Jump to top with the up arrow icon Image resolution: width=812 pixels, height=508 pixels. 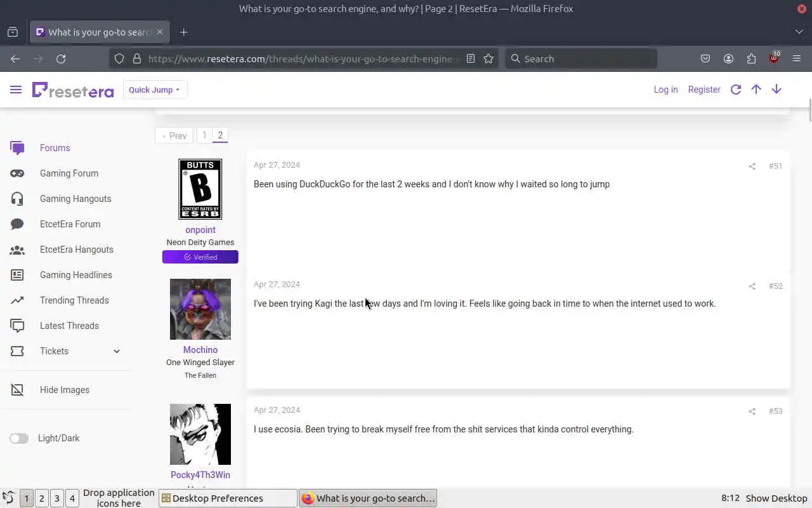click(756, 90)
